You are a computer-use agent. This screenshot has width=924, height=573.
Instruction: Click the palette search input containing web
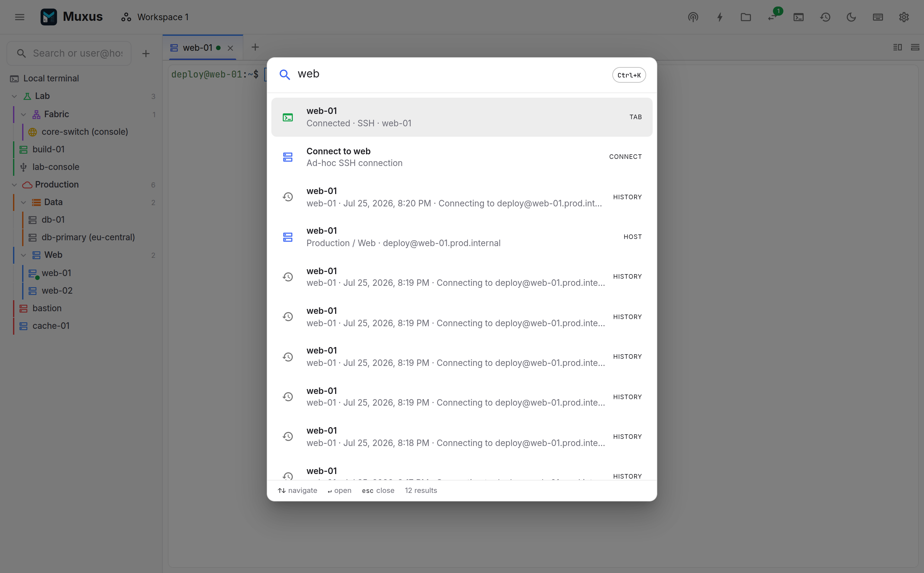pos(451,74)
